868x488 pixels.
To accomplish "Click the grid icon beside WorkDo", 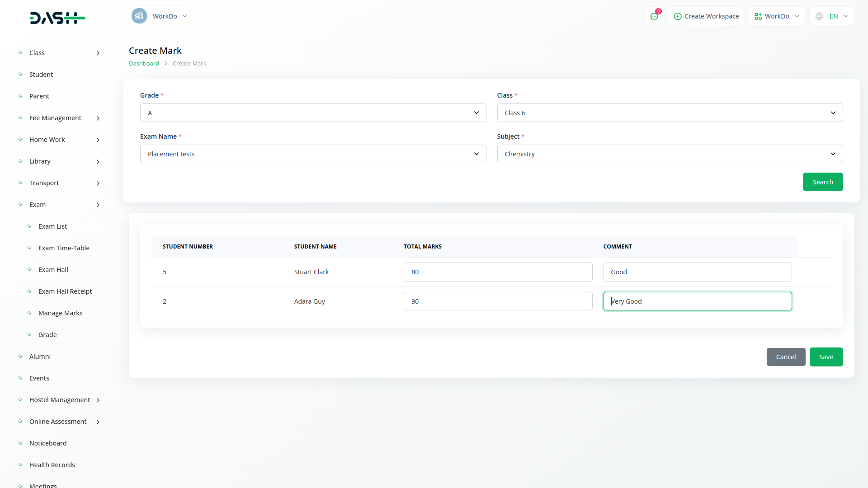I will (x=758, y=16).
